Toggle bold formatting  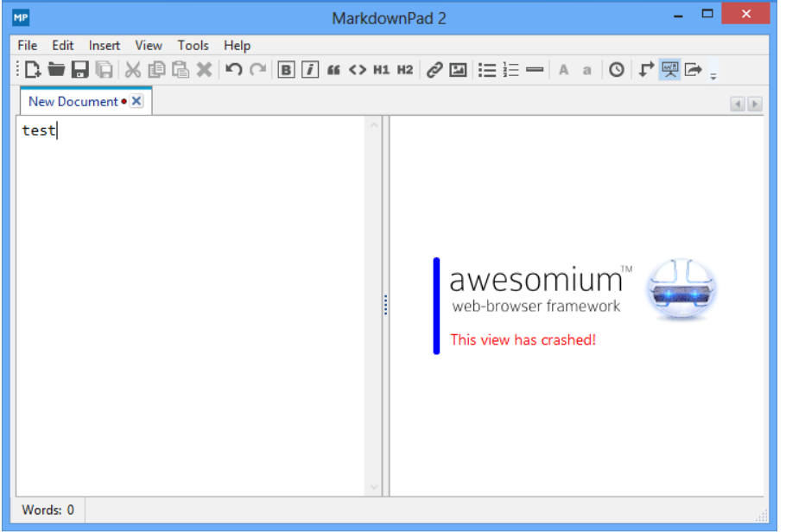coord(286,70)
